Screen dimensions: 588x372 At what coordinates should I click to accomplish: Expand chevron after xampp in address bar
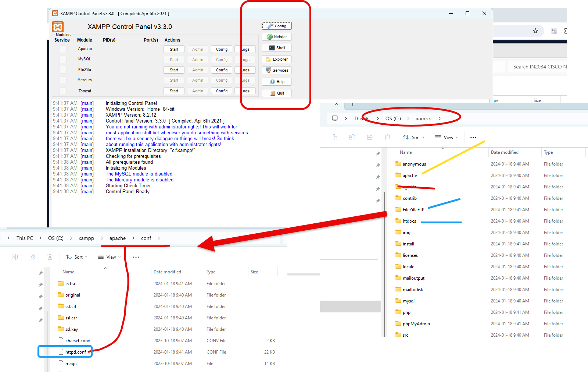click(440, 118)
